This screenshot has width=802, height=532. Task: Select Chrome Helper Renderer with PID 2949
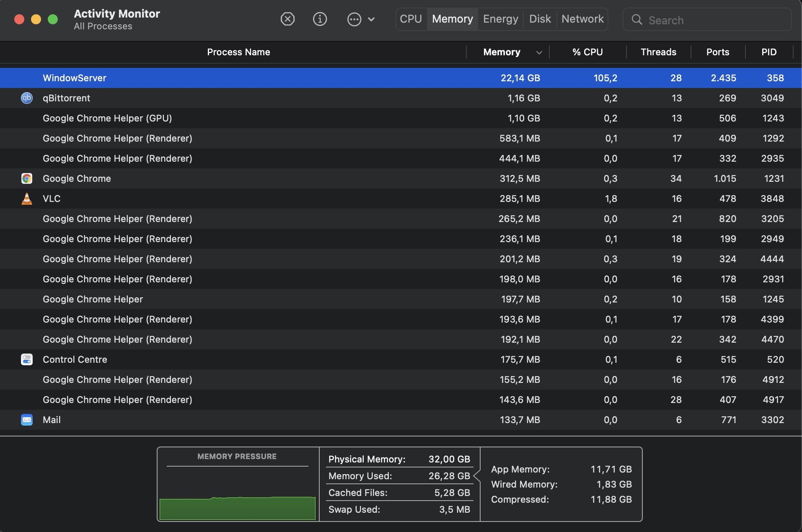click(401, 239)
